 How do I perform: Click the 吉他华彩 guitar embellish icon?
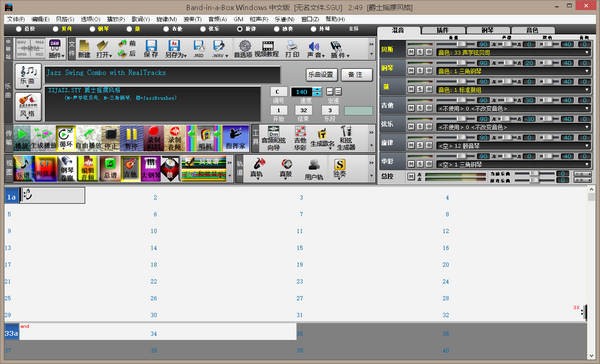[x=300, y=138]
